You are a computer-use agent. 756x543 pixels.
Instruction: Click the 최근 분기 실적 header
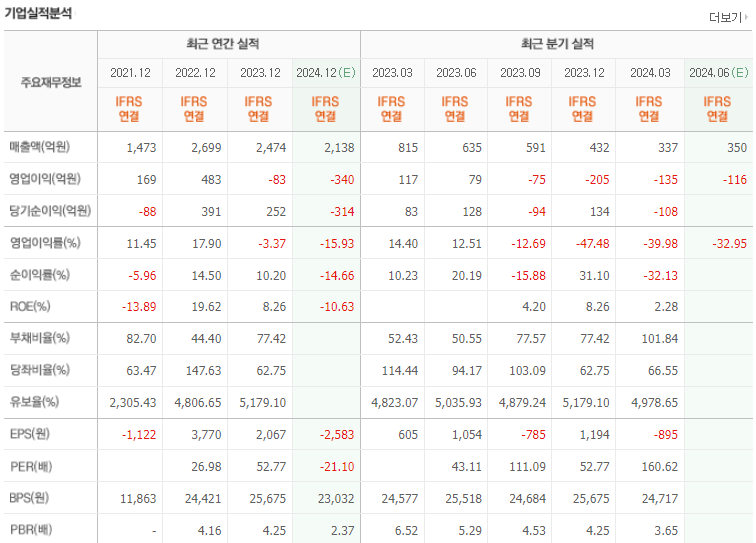557,44
